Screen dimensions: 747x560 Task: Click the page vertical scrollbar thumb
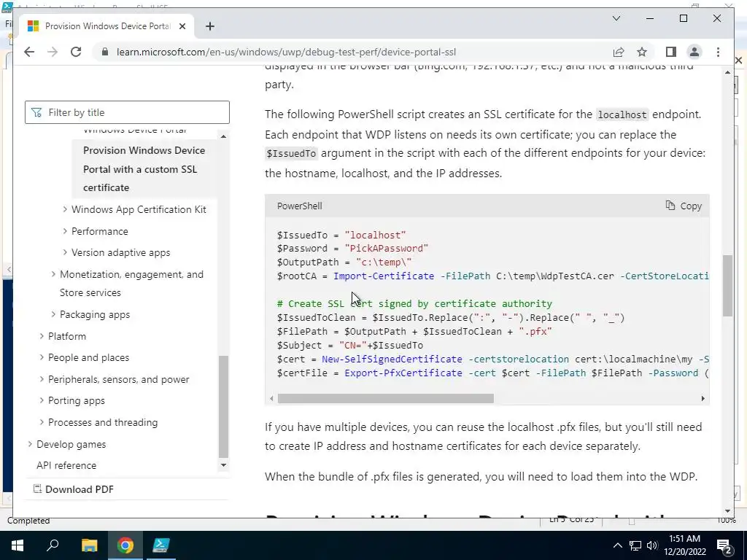point(727,286)
